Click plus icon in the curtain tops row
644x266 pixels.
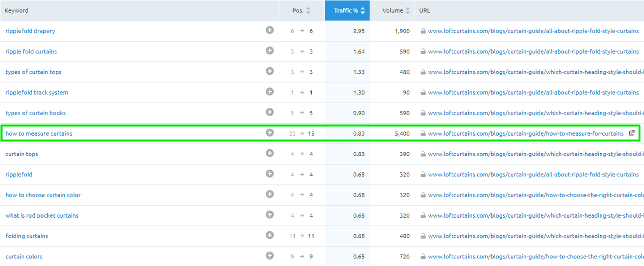[x=270, y=153]
